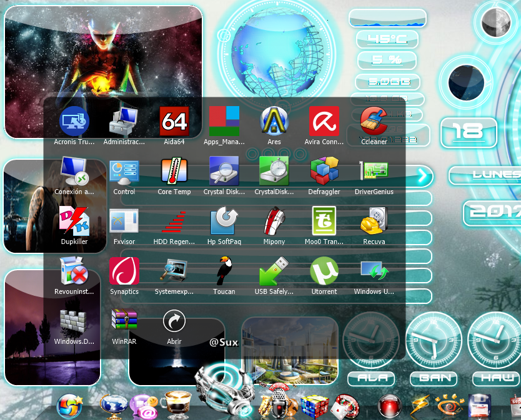Launch the Ares application

pos(274,122)
